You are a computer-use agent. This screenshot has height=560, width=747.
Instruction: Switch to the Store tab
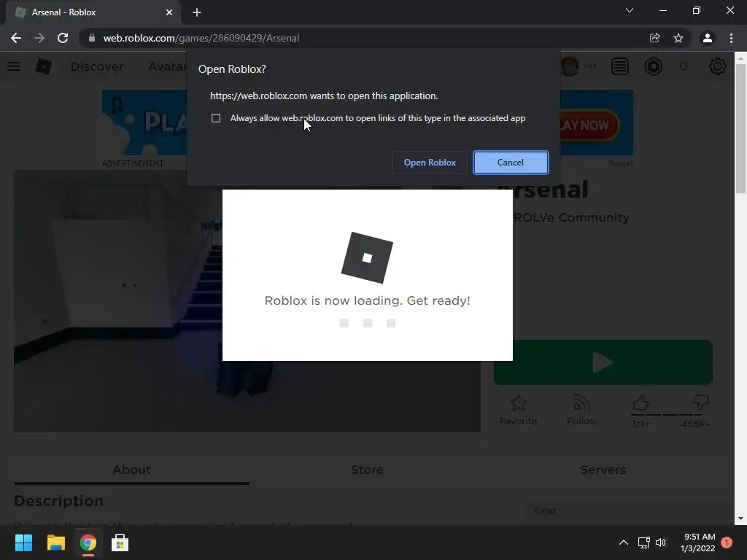[367, 470]
